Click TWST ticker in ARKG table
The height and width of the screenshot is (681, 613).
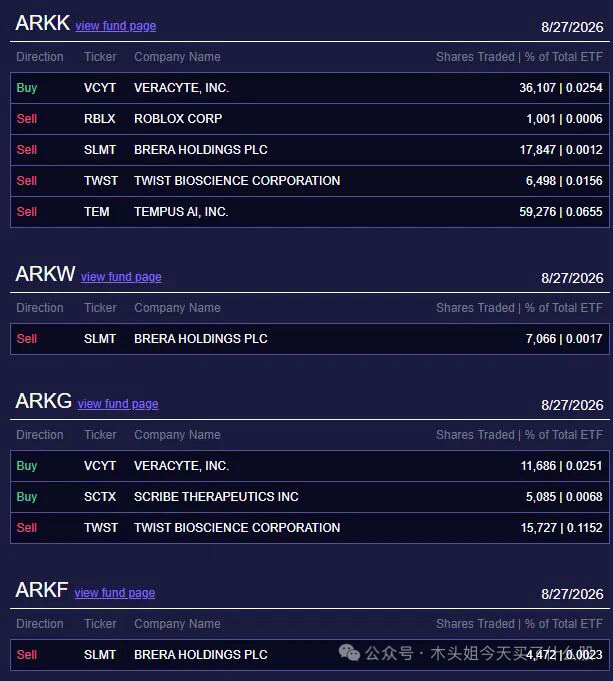[101, 528]
